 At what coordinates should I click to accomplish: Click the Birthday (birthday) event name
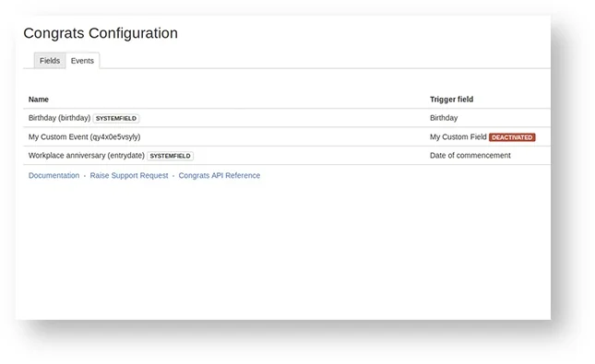pos(60,118)
